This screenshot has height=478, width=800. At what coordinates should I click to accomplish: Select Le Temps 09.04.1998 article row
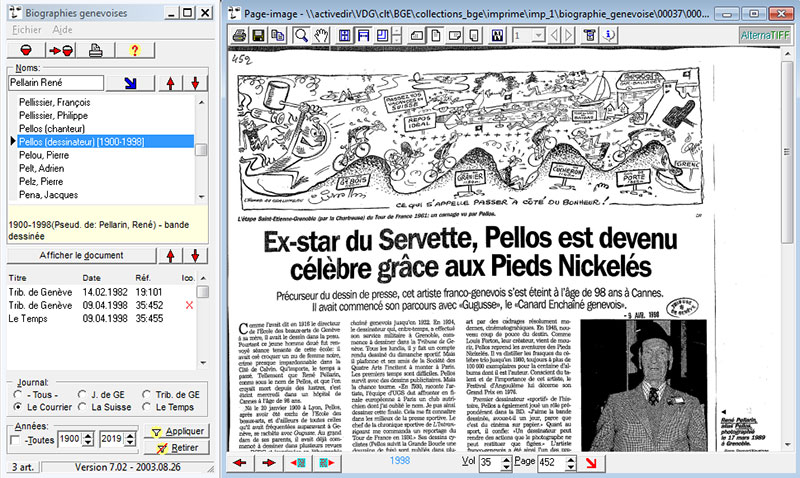point(102,318)
